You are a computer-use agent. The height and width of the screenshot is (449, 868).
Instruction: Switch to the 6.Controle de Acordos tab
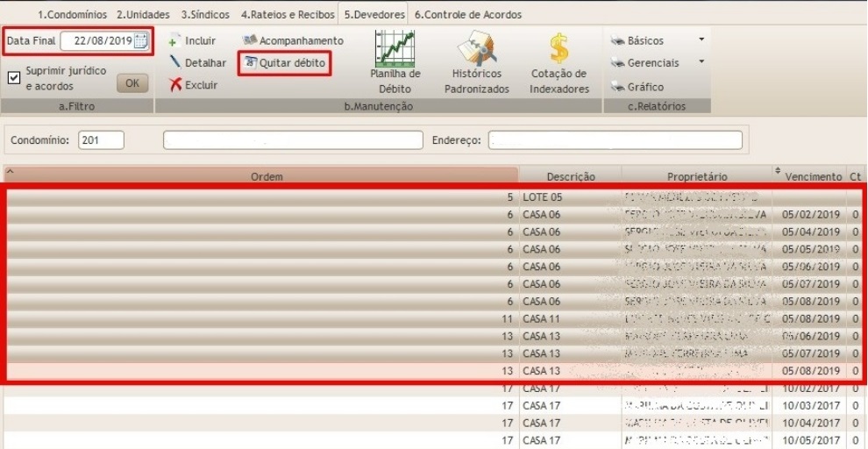468,15
